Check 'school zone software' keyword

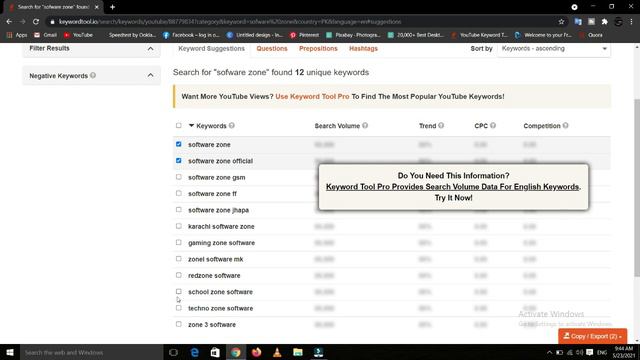point(178,291)
